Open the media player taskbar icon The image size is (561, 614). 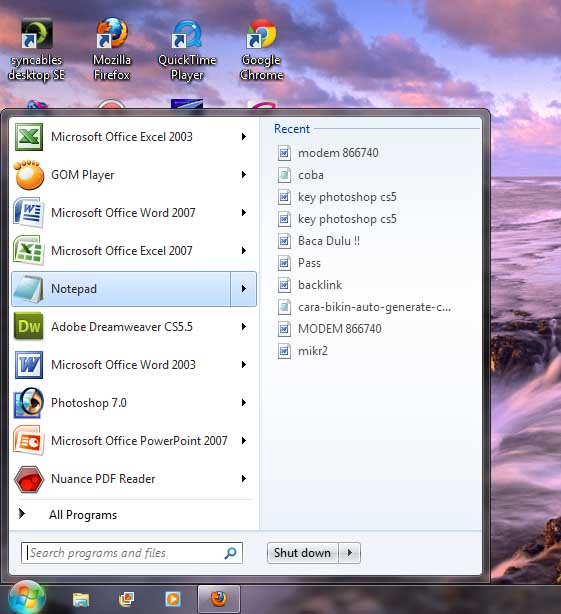pyautogui.click(x=173, y=599)
